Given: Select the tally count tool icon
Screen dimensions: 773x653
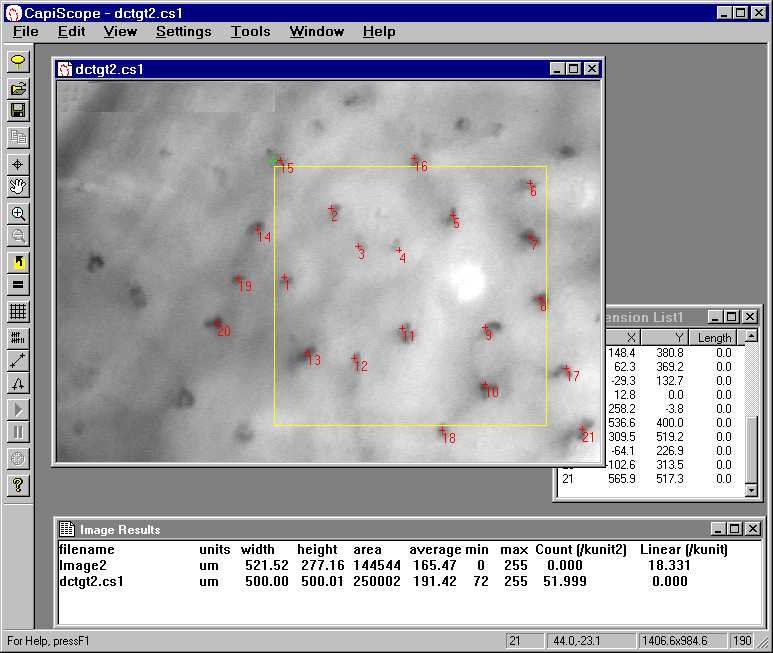Looking at the screenshot, I should pyautogui.click(x=18, y=338).
